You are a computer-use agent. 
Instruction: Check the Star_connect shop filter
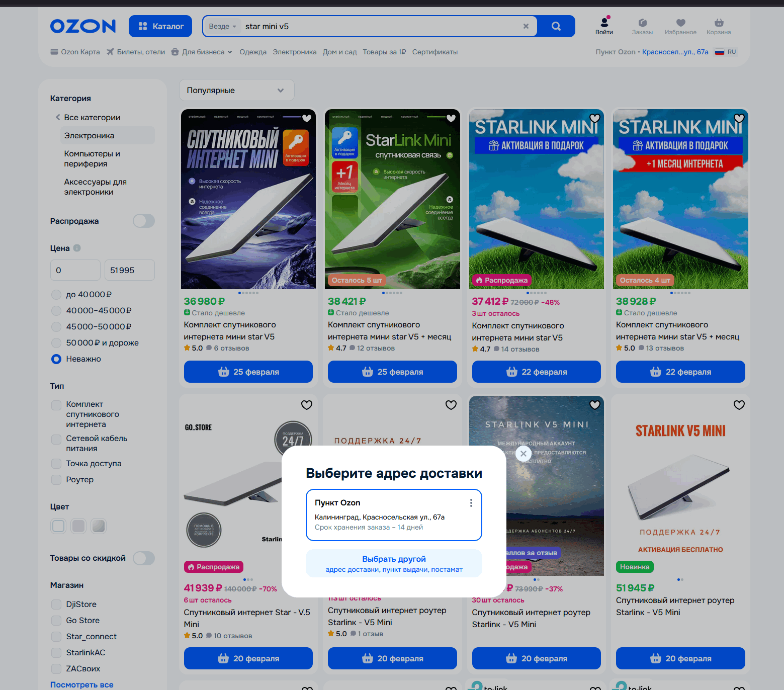click(56, 637)
